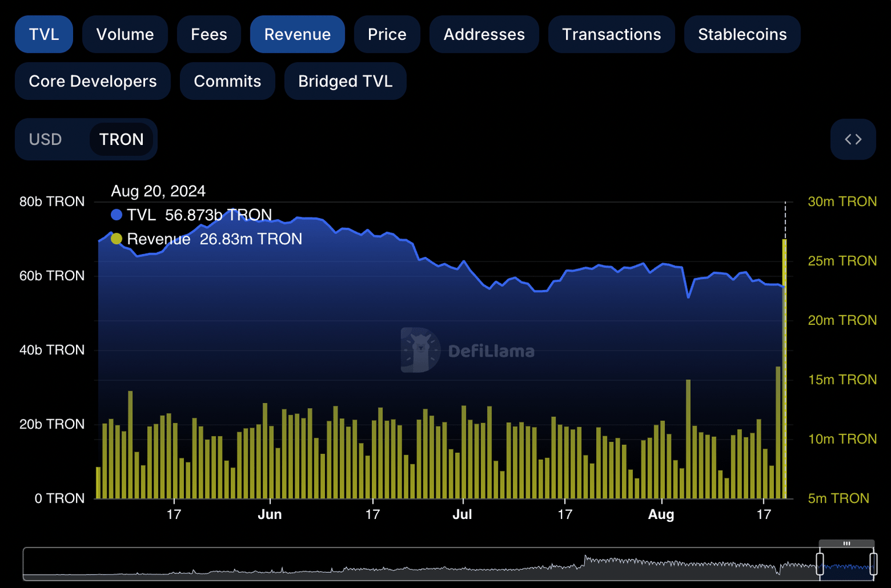Toggle the Stablecoins metric chip
This screenshot has height=588, width=891.
(742, 34)
